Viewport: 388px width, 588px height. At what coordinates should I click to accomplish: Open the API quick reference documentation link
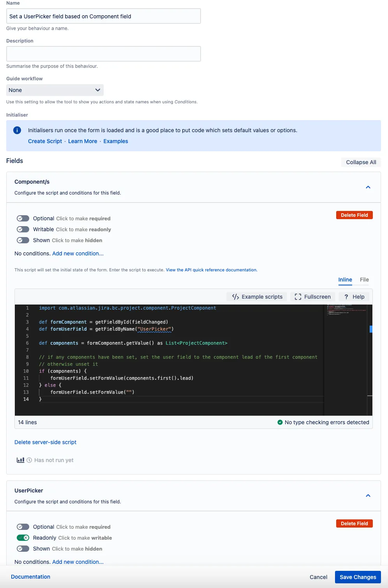click(x=212, y=270)
